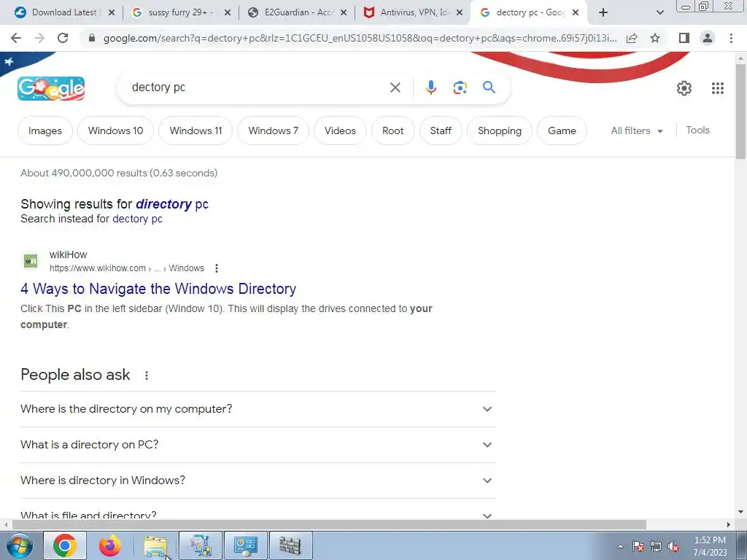Select the Staff filter chip

click(x=441, y=131)
